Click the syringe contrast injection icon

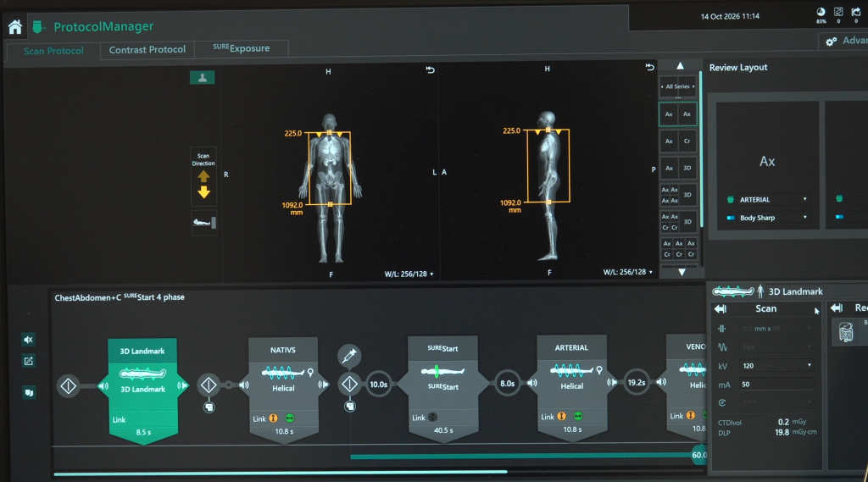[x=349, y=356]
